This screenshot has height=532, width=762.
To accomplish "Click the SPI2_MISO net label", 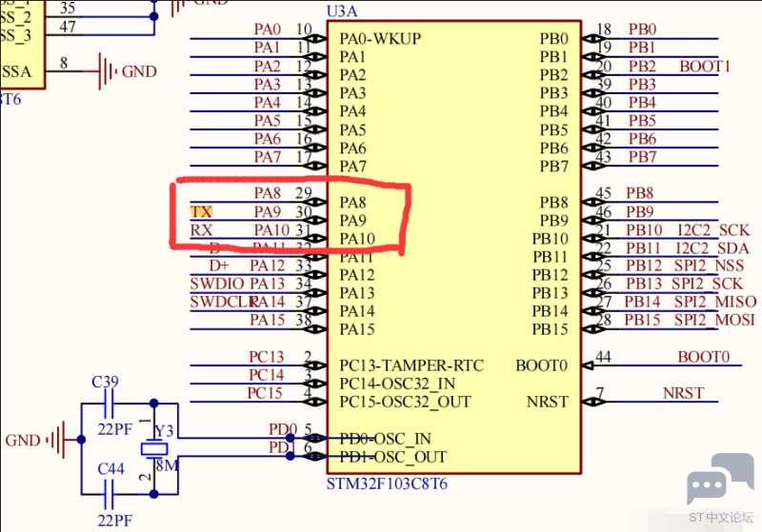I will point(715,302).
